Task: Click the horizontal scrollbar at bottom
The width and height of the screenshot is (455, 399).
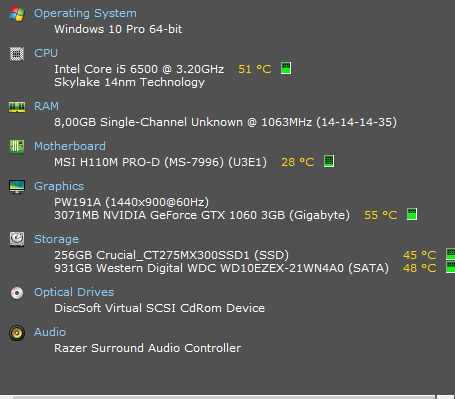Action: pos(224,397)
